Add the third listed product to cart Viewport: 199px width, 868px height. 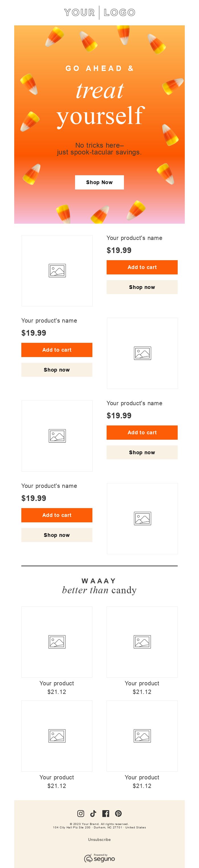coord(142,432)
